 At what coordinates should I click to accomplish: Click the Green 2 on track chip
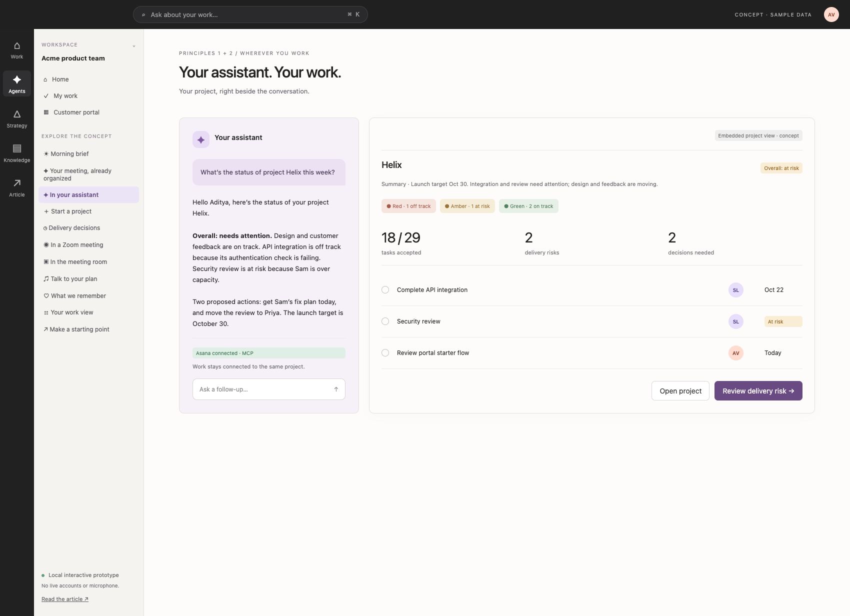[528, 206]
